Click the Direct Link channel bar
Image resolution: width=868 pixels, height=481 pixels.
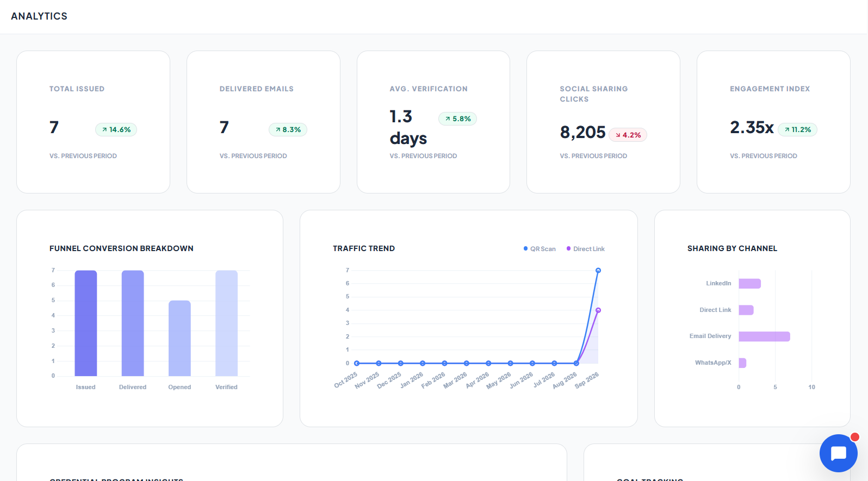pos(746,310)
